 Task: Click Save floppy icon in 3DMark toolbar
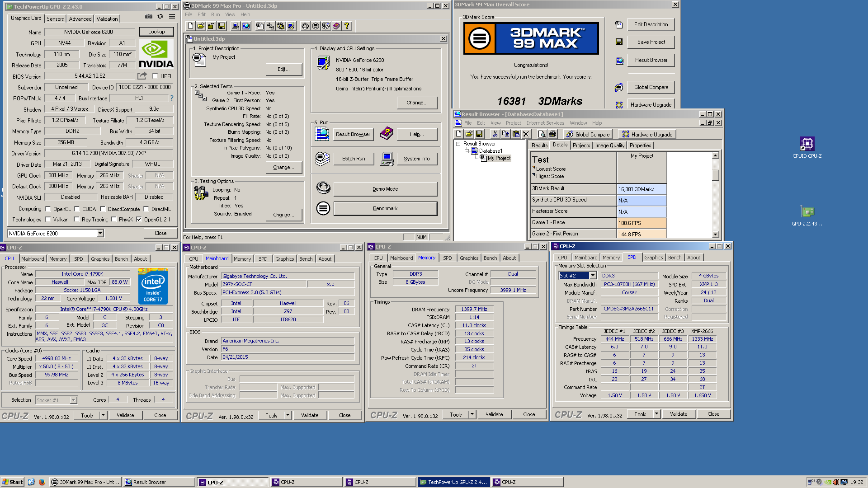coord(222,26)
